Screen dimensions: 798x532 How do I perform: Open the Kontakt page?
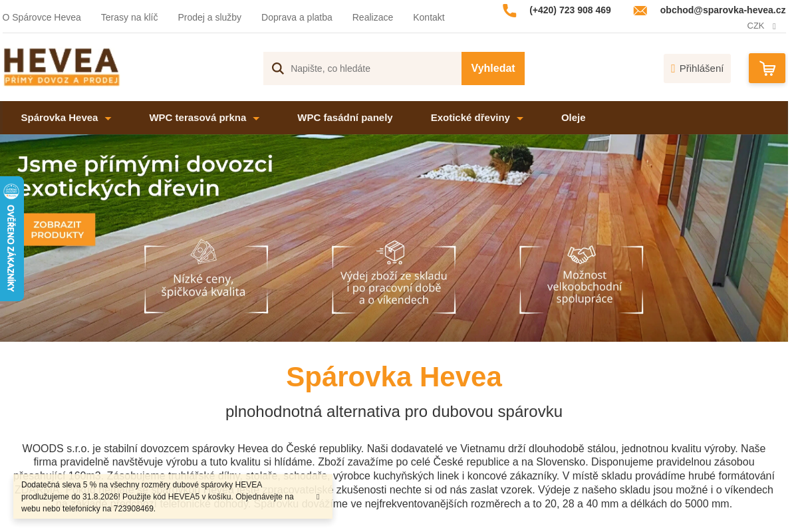(x=429, y=17)
